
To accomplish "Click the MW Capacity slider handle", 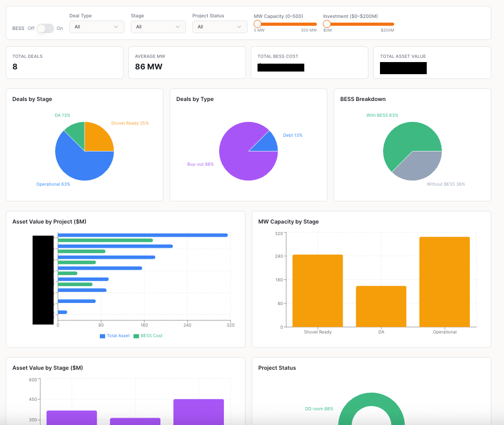I will click(258, 24).
